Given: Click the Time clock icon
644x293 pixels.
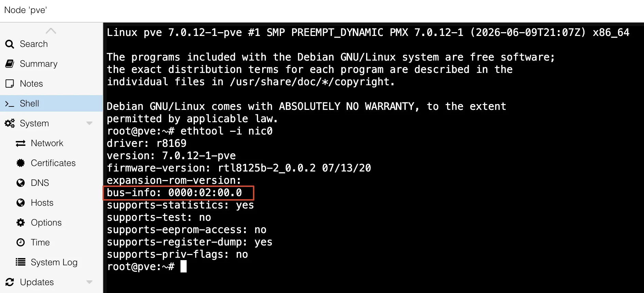Looking at the screenshot, I should click(21, 243).
